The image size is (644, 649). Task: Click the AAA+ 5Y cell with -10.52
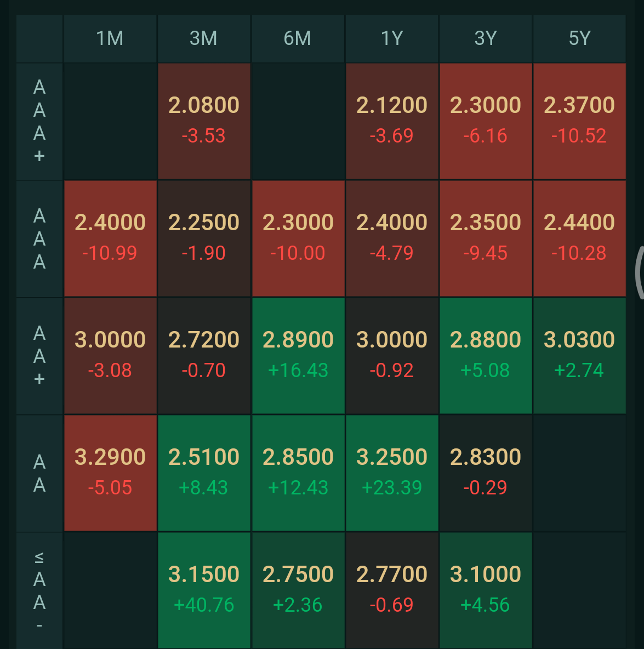click(579, 121)
